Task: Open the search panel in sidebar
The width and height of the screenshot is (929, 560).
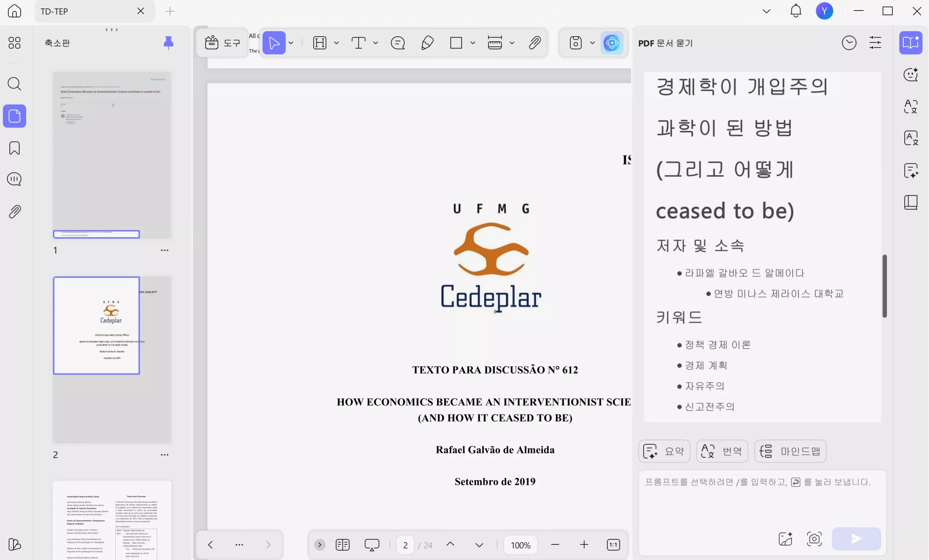Action: tap(14, 84)
